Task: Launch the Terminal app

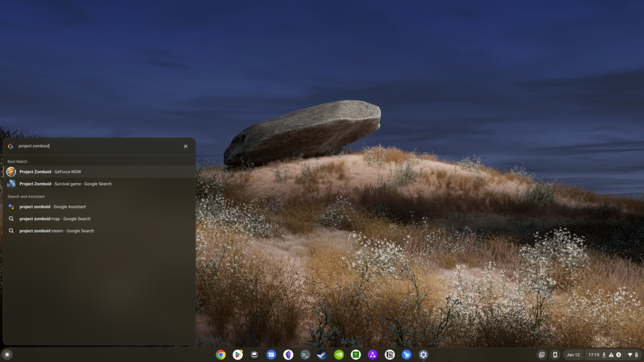Action: click(304, 355)
